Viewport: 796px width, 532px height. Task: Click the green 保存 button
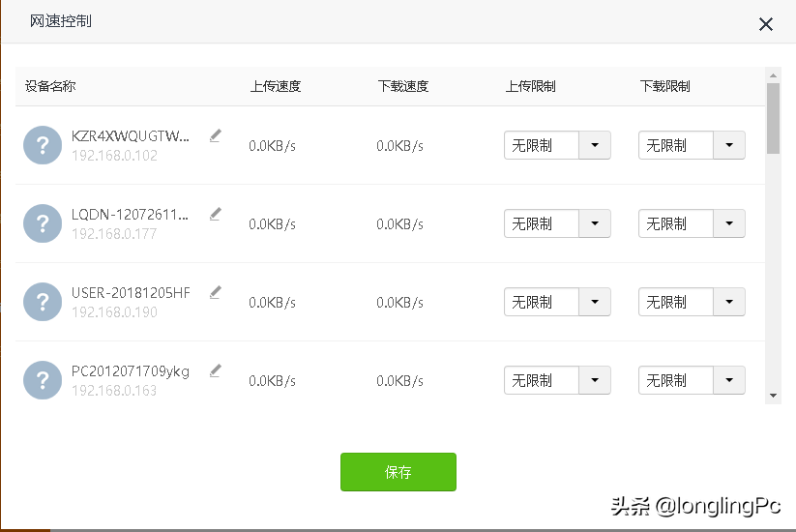398,472
